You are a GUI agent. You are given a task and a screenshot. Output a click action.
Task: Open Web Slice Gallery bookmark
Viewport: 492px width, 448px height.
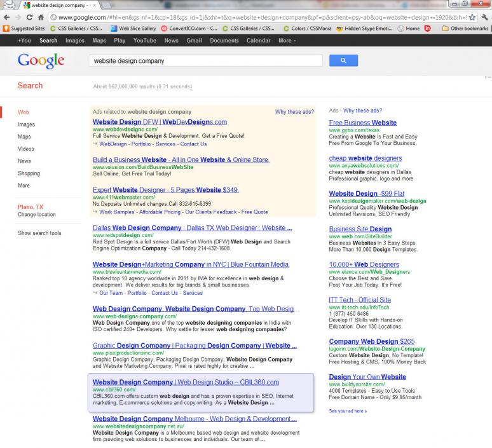pyautogui.click(x=136, y=29)
